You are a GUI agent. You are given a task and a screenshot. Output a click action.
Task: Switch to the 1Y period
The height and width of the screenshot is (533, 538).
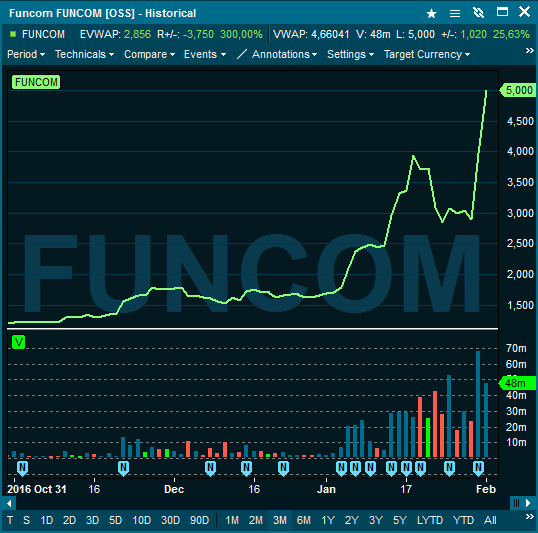coord(328,520)
